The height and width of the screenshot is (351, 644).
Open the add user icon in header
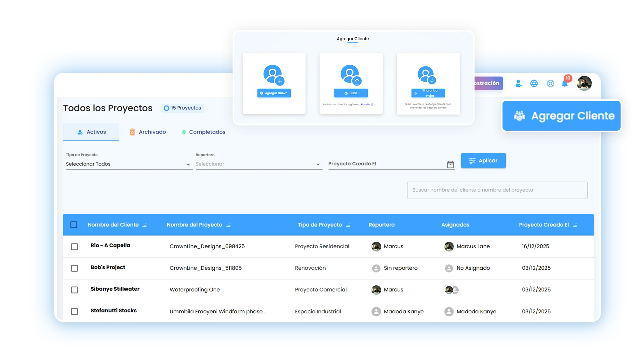pyautogui.click(x=518, y=84)
